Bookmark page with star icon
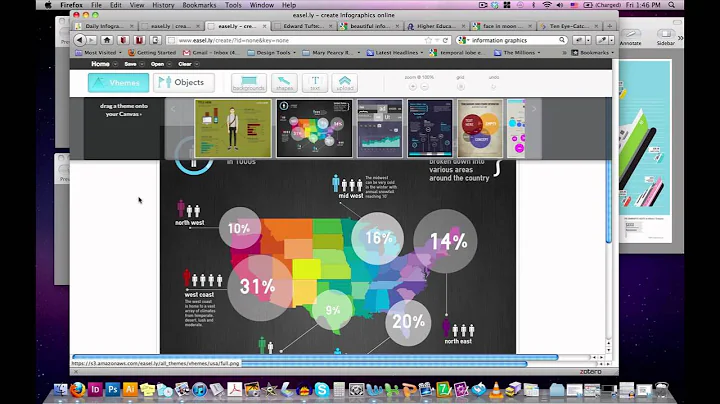The width and height of the screenshot is (720, 404). tap(428, 40)
